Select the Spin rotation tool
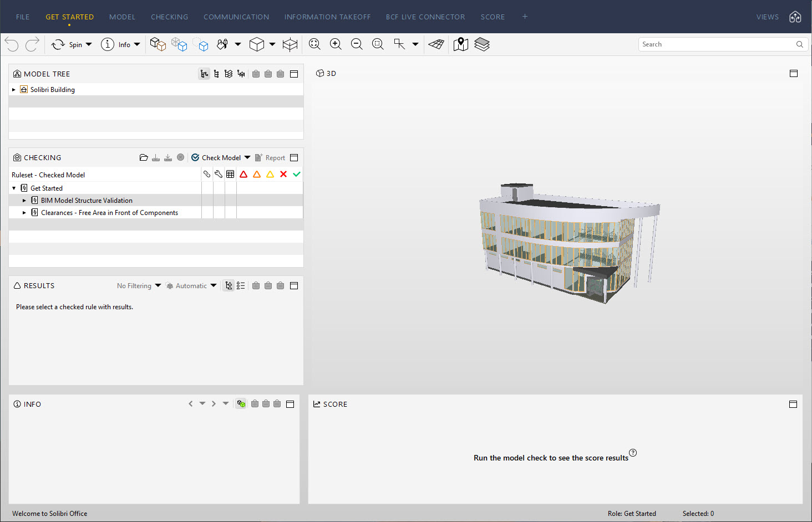 [x=72, y=44]
